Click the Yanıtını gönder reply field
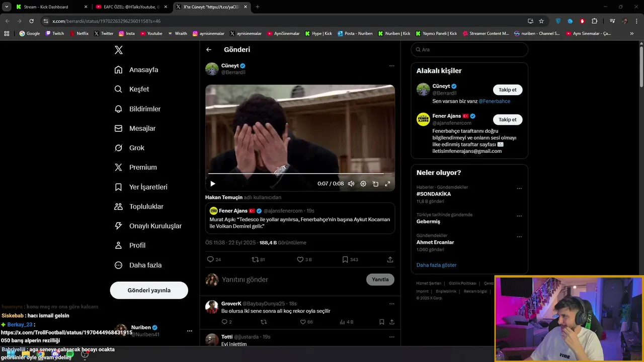The height and width of the screenshot is (362, 644). click(x=292, y=280)
